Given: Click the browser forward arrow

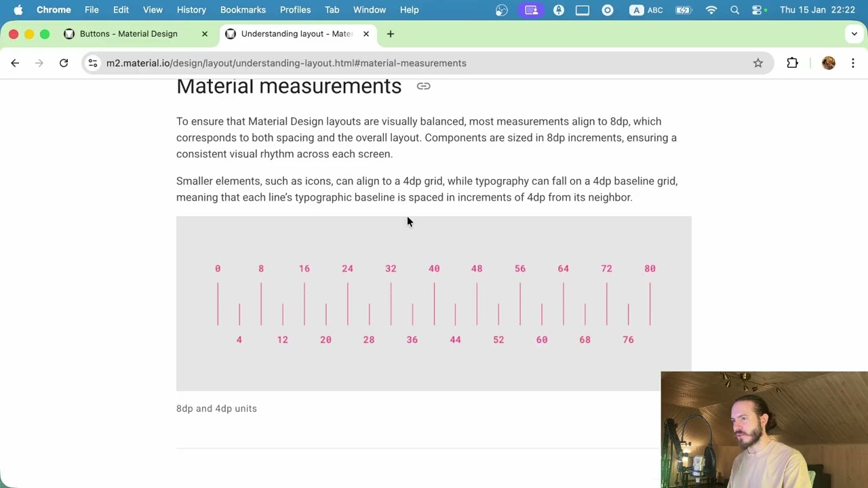Looking at the screenshot, I should 39,63.
